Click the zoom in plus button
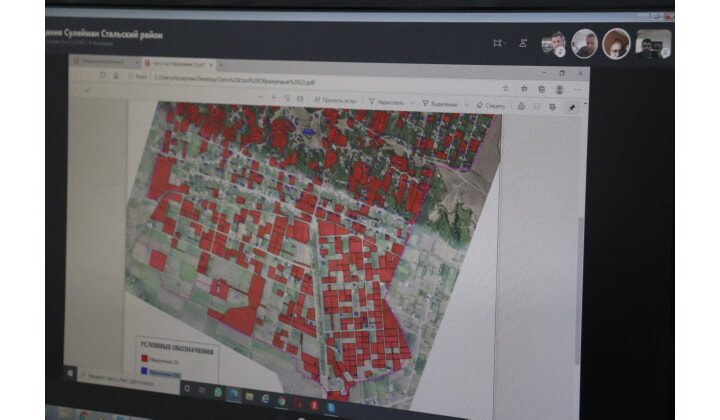The height and width of the screenshot is (420, 720). 273,98
